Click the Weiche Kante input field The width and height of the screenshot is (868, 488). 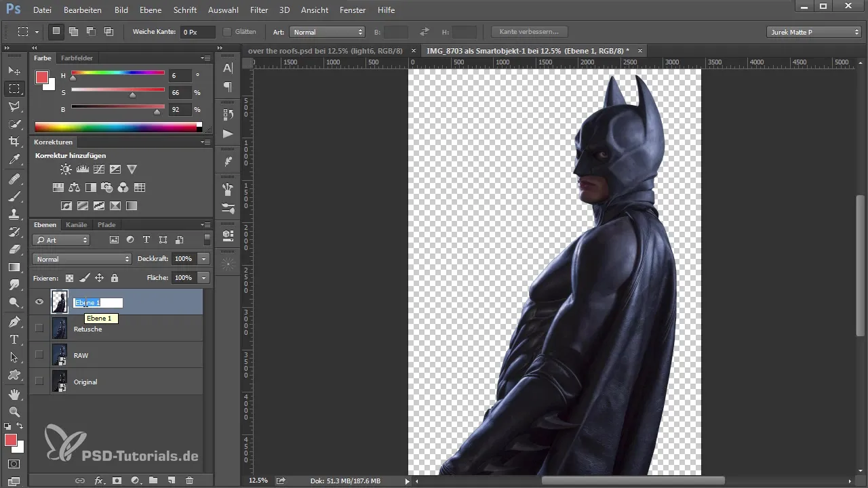(197, 32)
